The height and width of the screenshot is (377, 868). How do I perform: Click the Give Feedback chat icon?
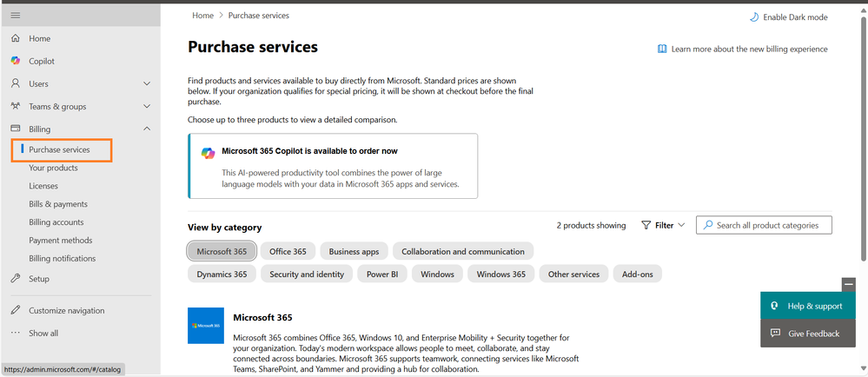[x=775, y=334]
